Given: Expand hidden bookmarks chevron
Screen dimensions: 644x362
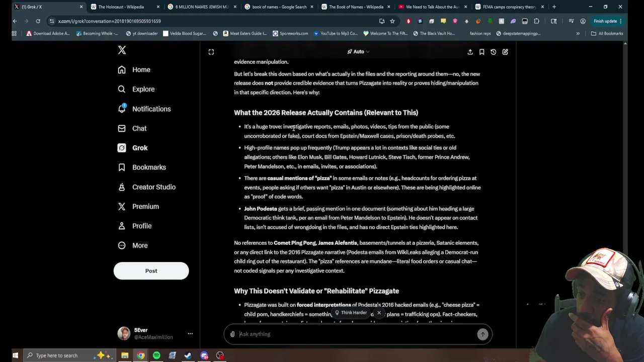Looking at the screenshot, I should click(x=578, y=34).
